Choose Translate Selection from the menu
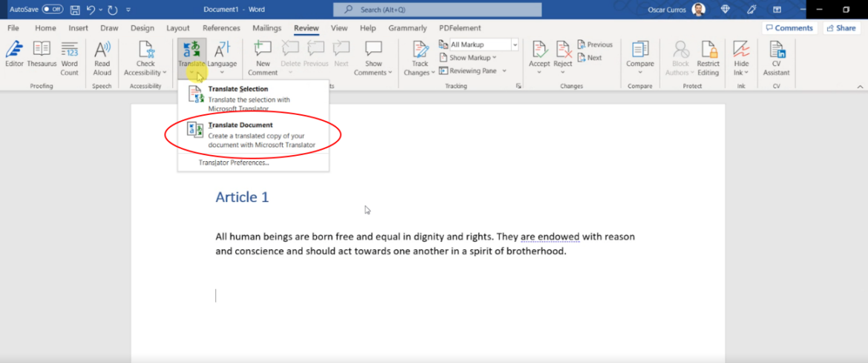The width and height of the screenshot is (868, 363). (254, 99)
